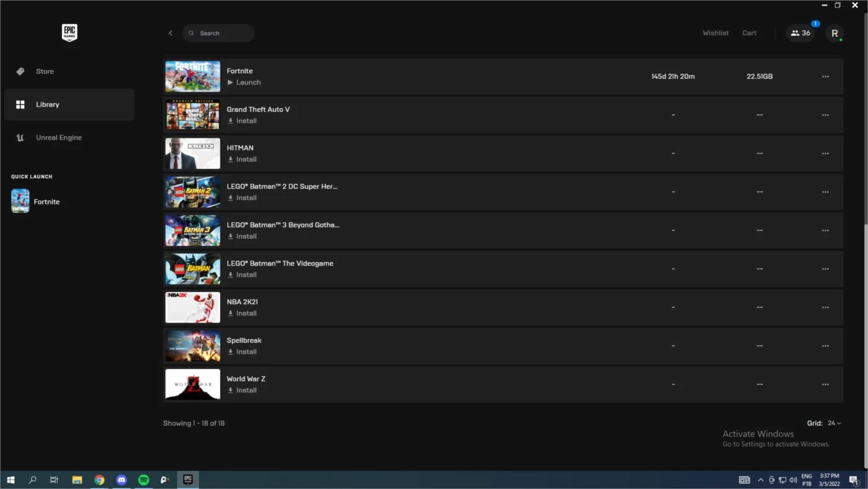This screenshot has width=868, height=489.
Task: Open the Windows Start menu
Action: click(x=11, y=480)
